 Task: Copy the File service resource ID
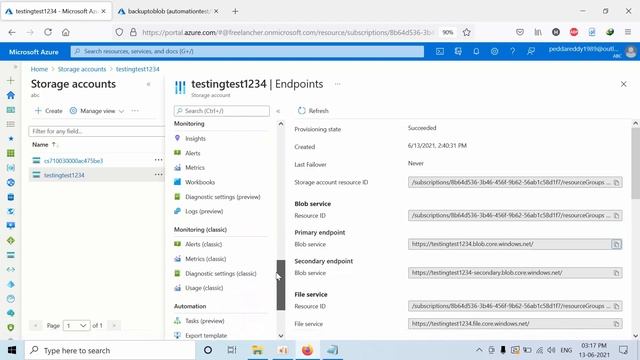point(616,306)
